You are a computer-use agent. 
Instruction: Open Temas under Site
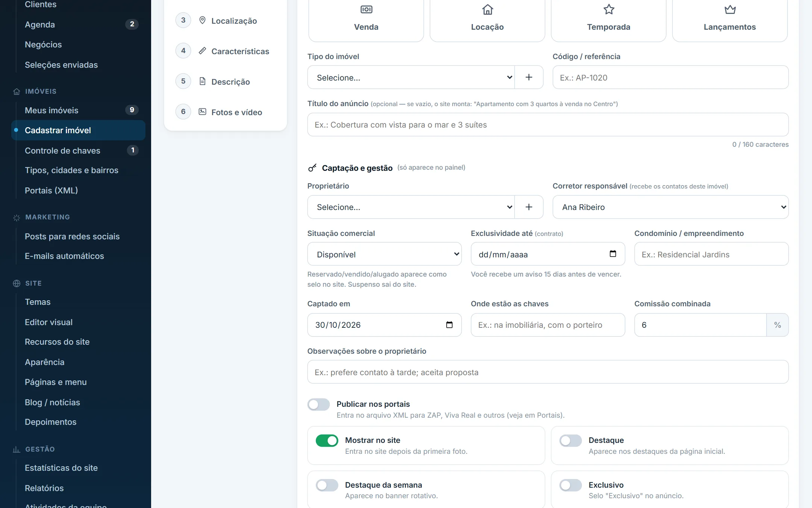pyautogui.click(x=78, y=302)
